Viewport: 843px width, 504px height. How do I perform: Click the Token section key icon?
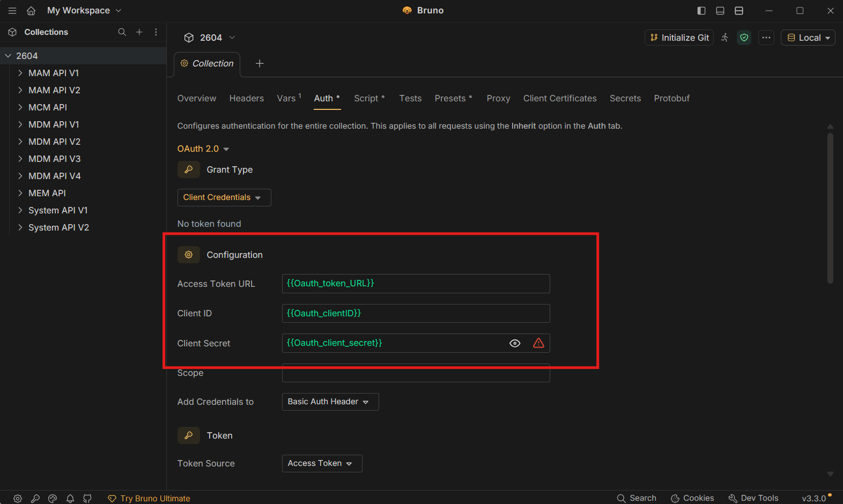189,435
